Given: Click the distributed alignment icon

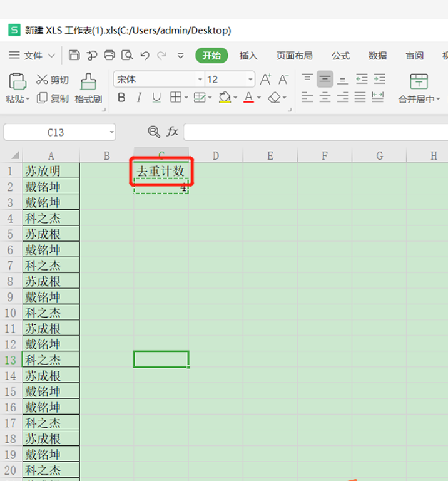Looking at the screenshot, I should point(377,98).
